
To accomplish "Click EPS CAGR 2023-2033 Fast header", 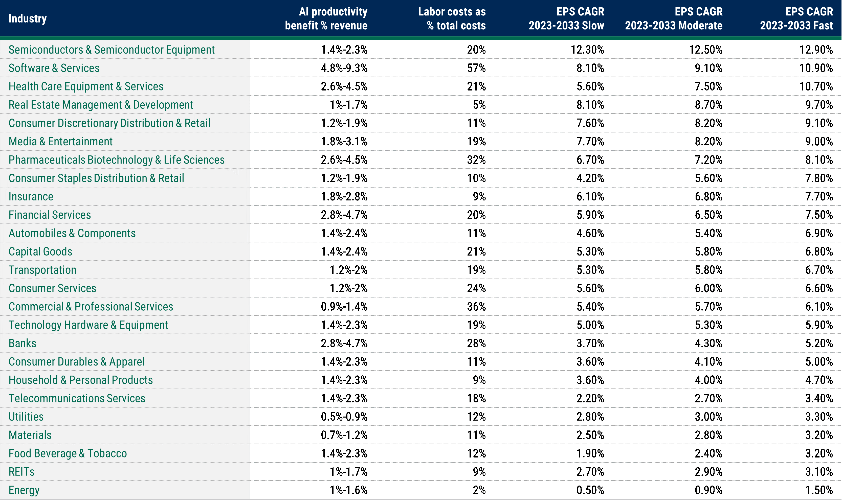I will click(796, 18).
